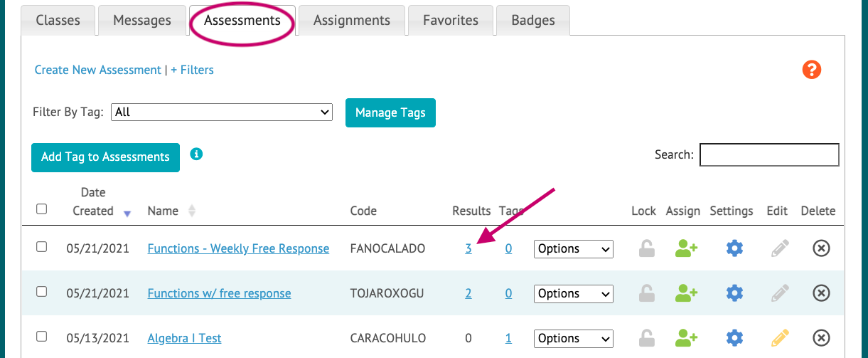Tick the Algebra I Test row checkbox
868x358 pixels.
[x=41, y=336]
